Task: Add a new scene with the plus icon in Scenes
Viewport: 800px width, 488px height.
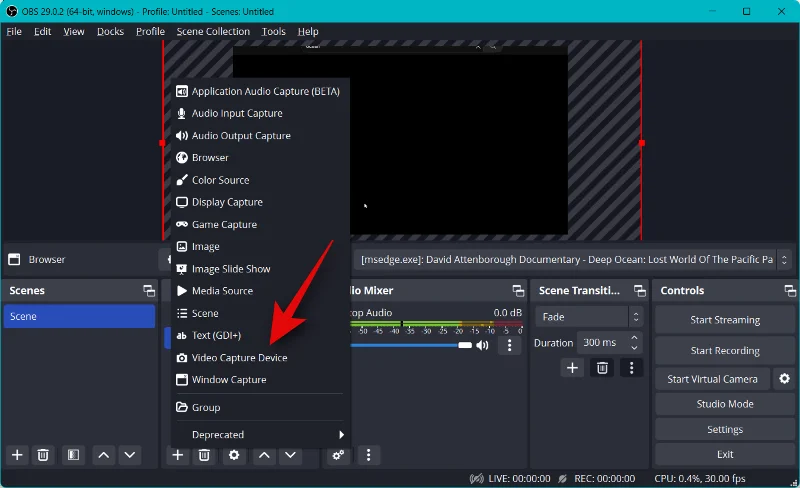Action: pyautogui.click(x=17, y=455)
